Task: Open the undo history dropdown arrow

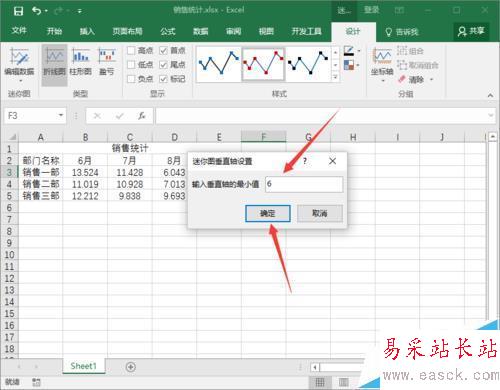Action: tap(46, 11)
